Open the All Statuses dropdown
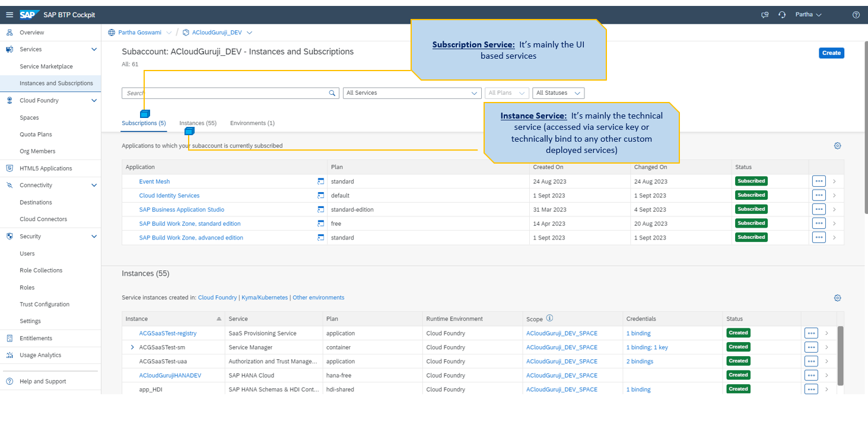This screenshot has width=868, height=428. click(558, 93)
